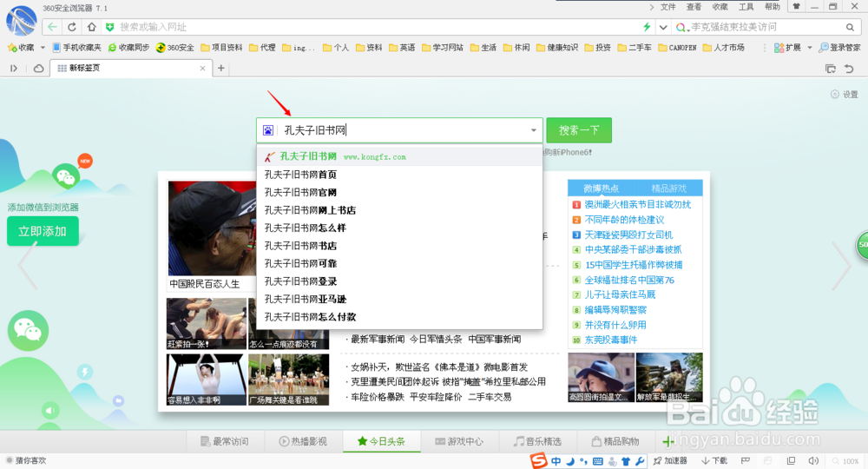Screen dimensions: 868x469
Task: Click the search box containing 孔夫子旧书网
Action: point(401,130)
